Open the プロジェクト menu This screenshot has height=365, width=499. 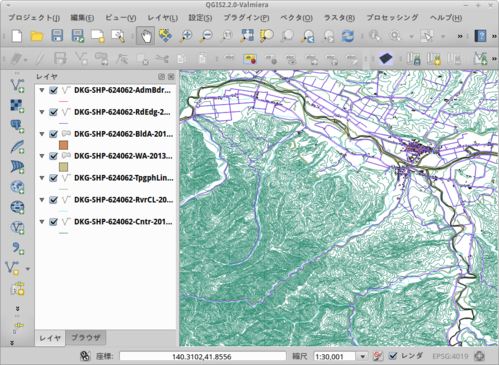(x=34, y=18)
